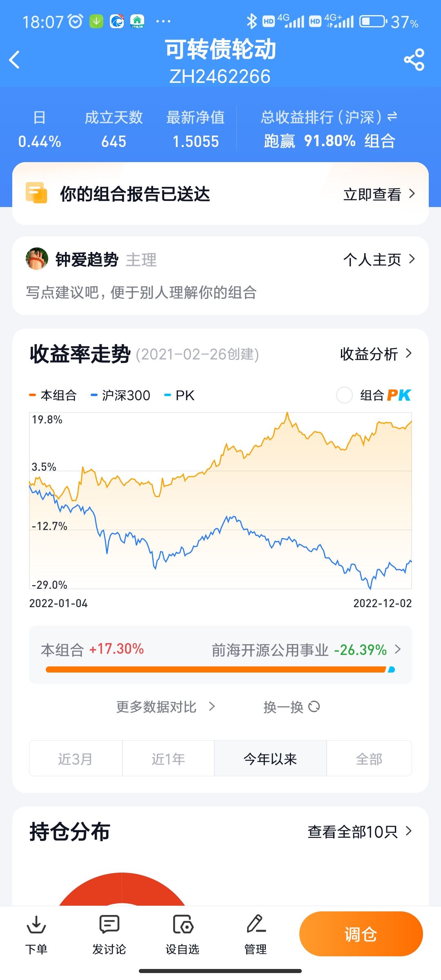
Task: Switch to the 全部 period tab
Action: coord(369,759)
